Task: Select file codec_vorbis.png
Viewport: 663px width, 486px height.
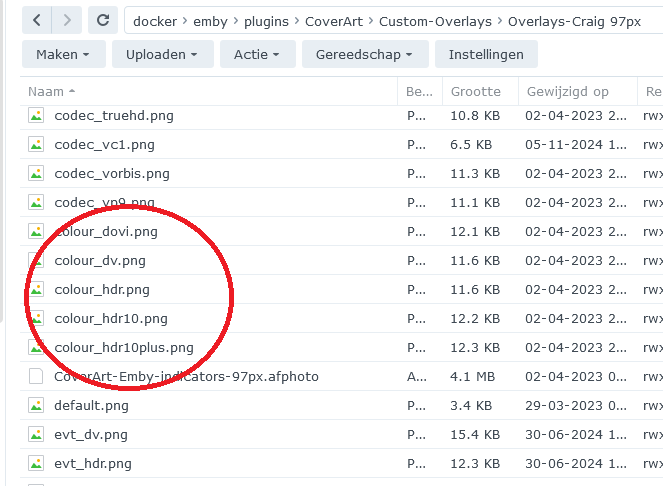Action: 112,173
